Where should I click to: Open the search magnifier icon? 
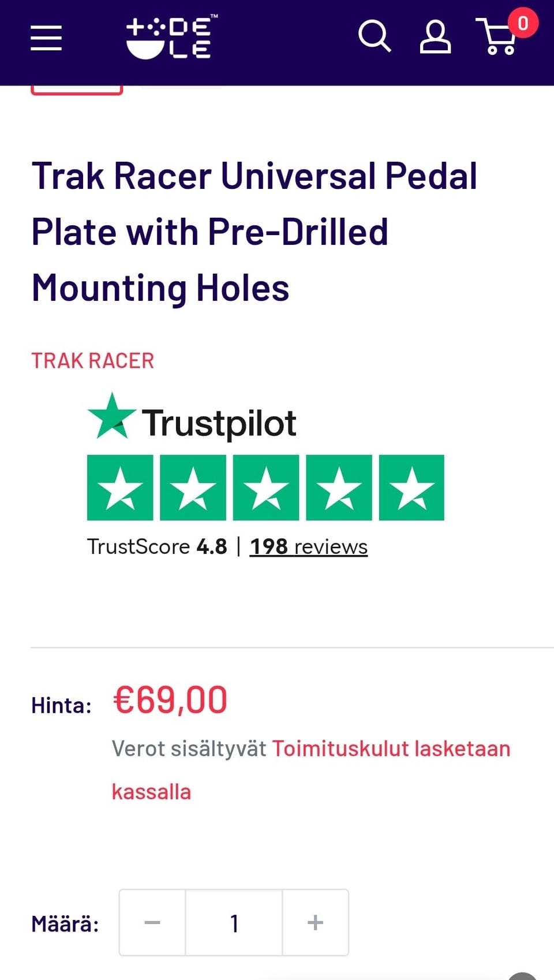click(375, 37)
